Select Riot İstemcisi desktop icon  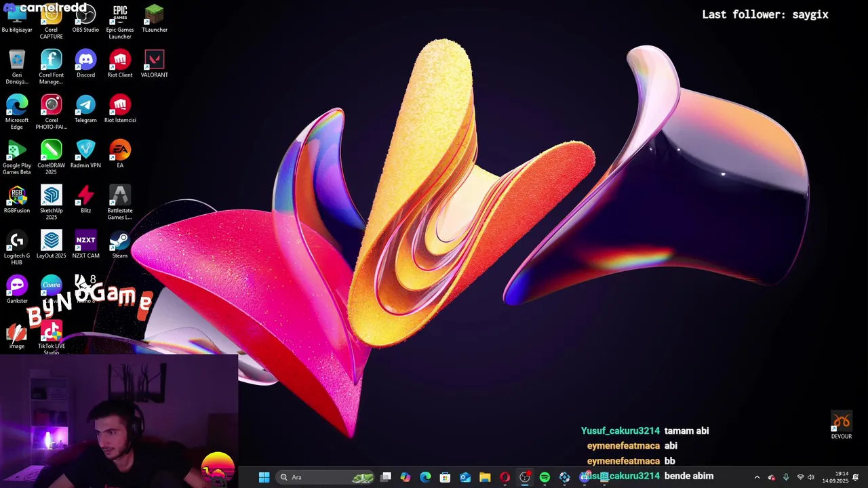[x=120, y=109]
